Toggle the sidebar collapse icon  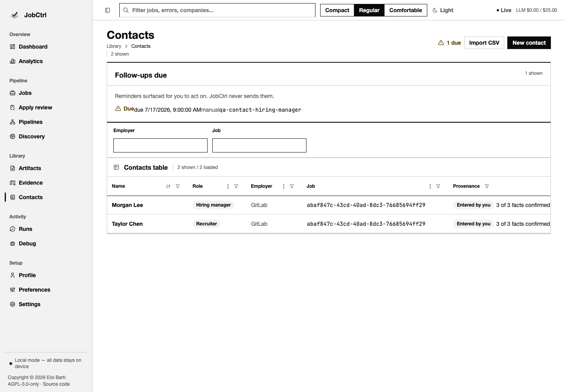point(108,10)
